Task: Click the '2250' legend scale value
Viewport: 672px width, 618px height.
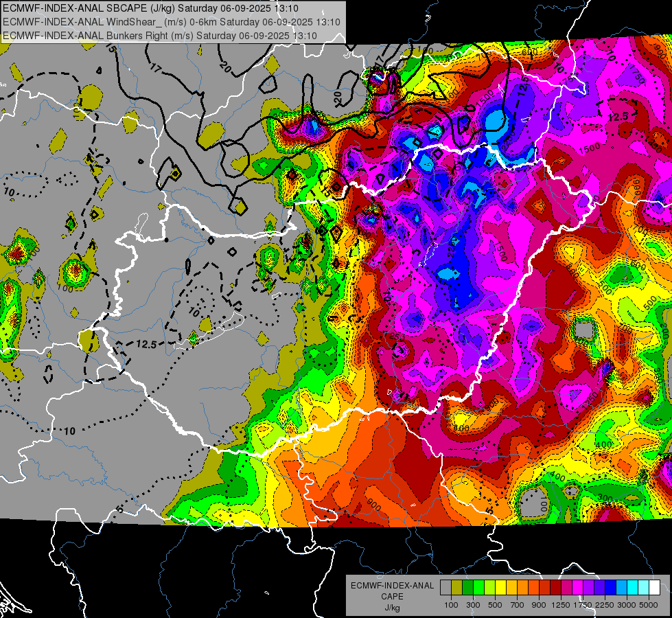Action: coord(605,605)
